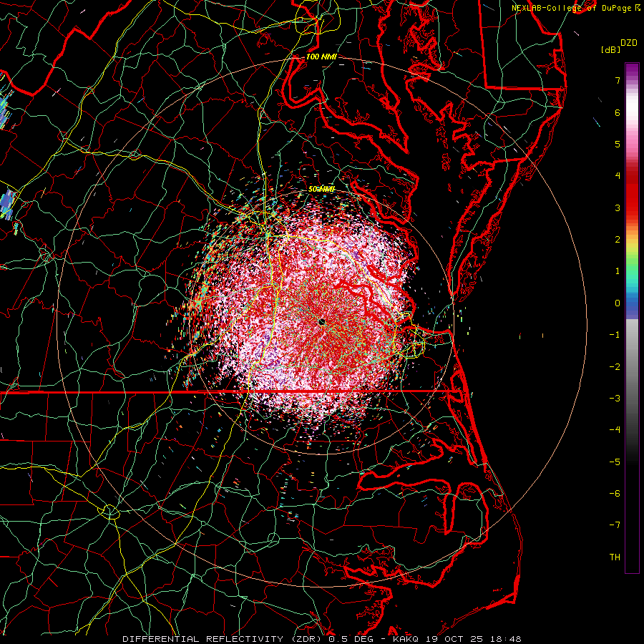Click the DZD legend title
The image size is (644, 644).
(x=629, y=43)
